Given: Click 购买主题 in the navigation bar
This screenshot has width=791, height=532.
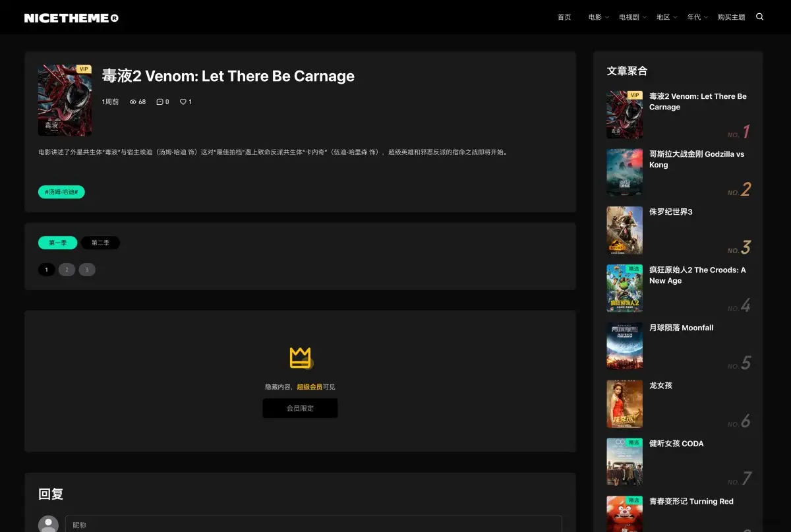Looking at the screenshot, I should click(732, 16).
